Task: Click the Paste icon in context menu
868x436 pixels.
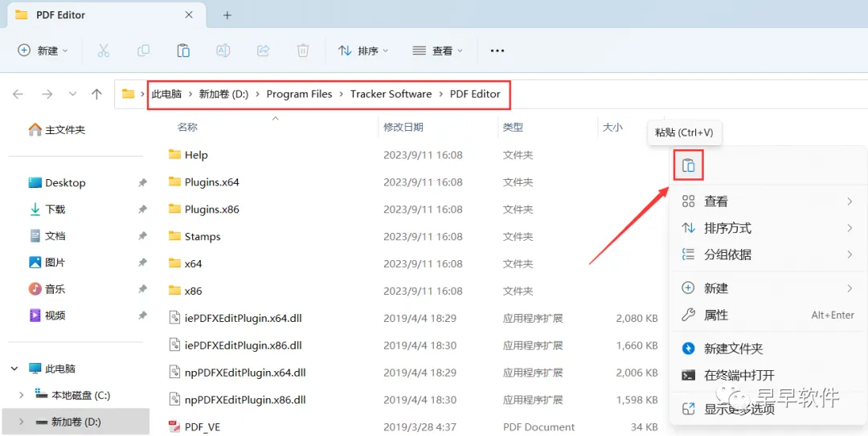Action: click(688, 165)
